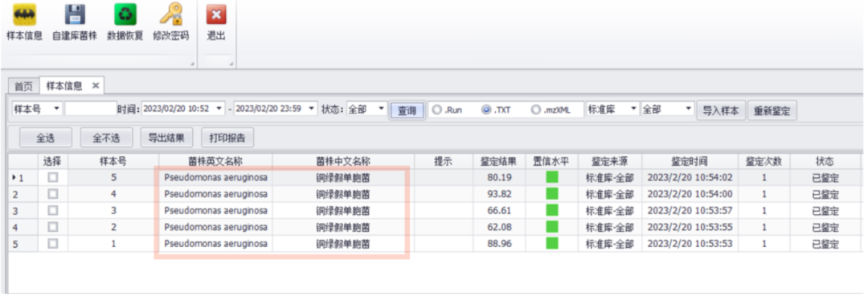Open 数据恢复 green recycle icon
The width and height of the screenshot is (868, 297).
pos(125,14)
